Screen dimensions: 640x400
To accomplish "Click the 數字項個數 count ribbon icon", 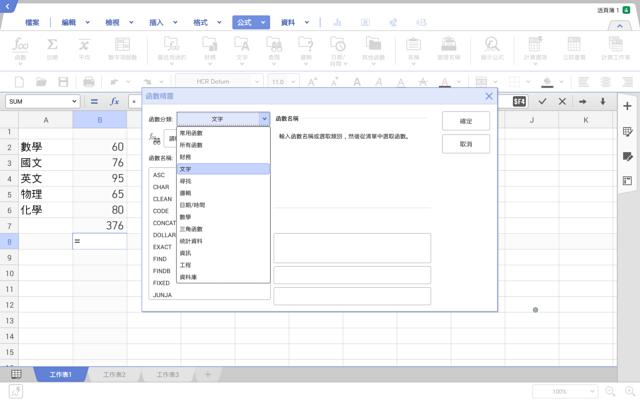I will click(122, 48).
